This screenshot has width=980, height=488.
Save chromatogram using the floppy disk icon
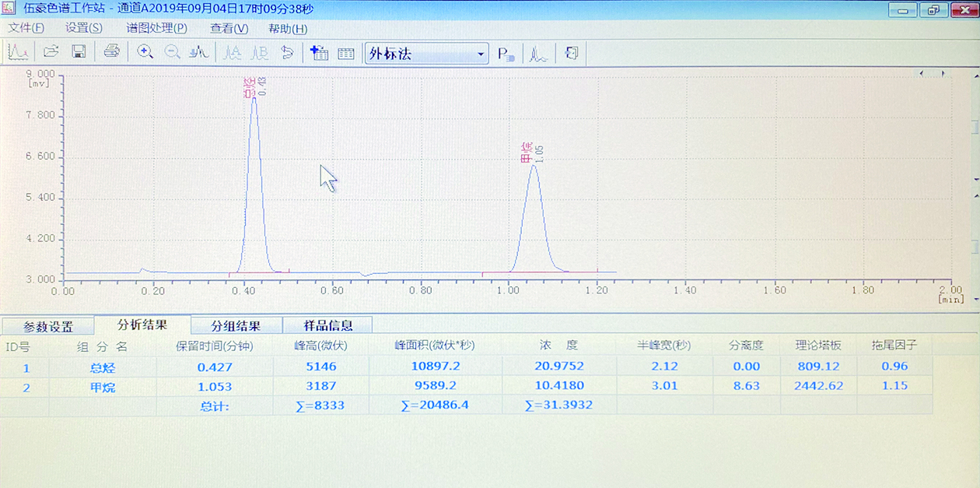pyautogui.click(x=79, y=53)
